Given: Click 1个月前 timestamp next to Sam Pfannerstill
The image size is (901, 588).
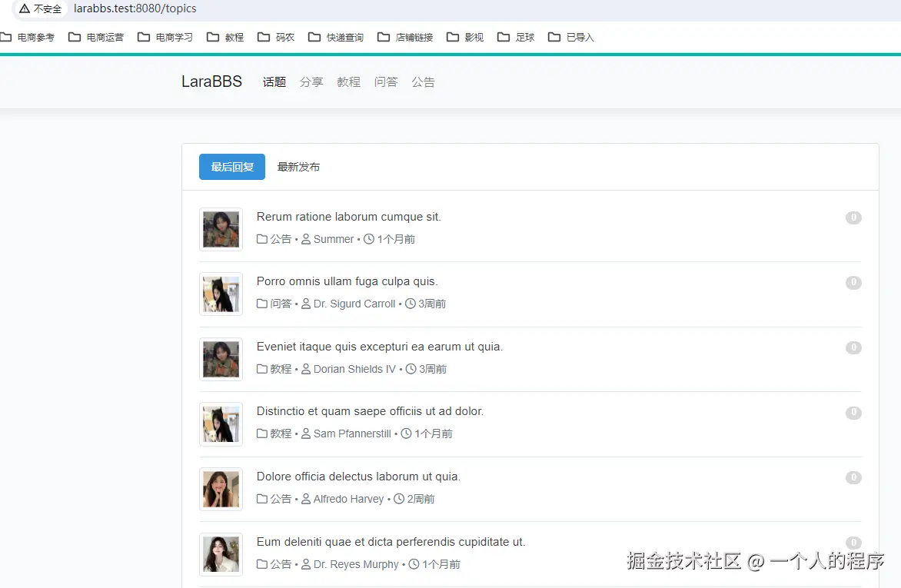Looking at the screenshot, I should (427, 434).
